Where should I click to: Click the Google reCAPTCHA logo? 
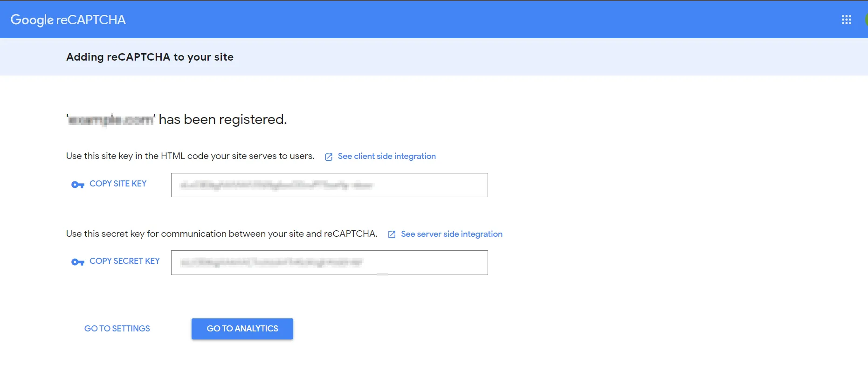click(x=68, y=20)
